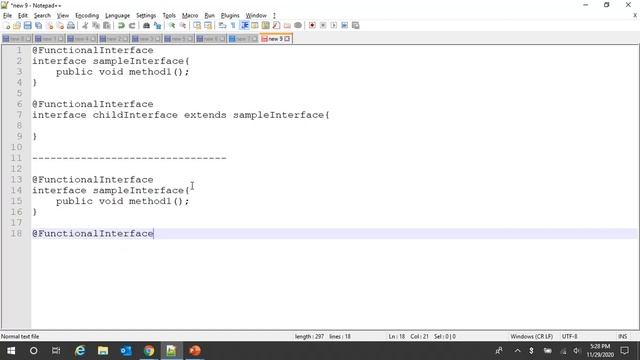Click line number 18 in the margin
This screenshot has height=360, width=640.
[x=16, y=233]
